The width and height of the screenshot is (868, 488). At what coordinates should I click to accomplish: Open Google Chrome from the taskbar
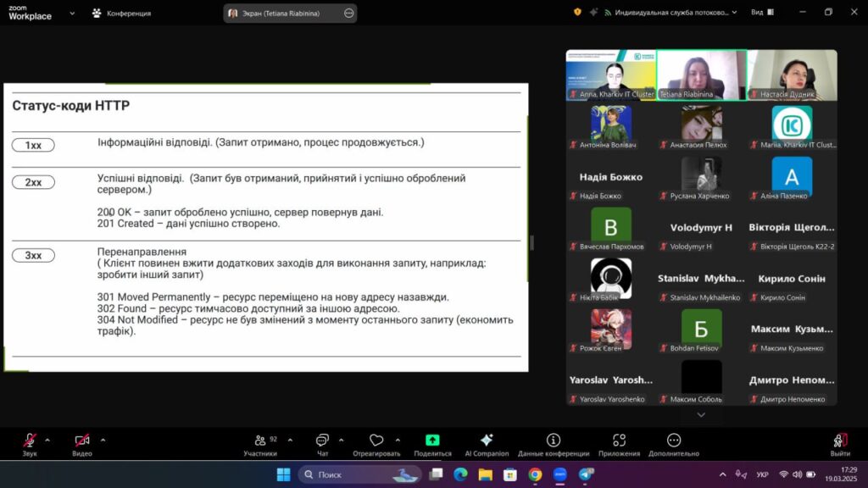(535, 474)
